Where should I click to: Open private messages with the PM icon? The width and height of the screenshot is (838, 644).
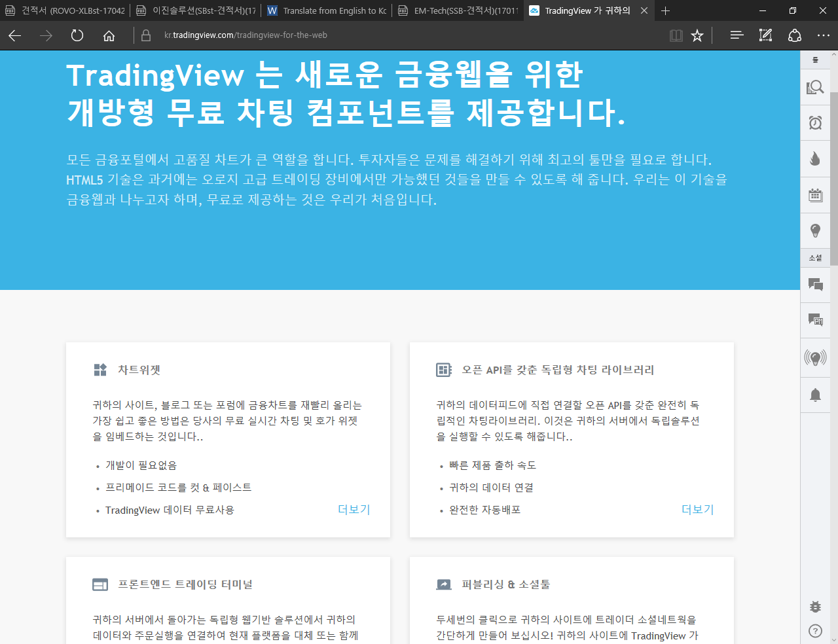point(815,320)
